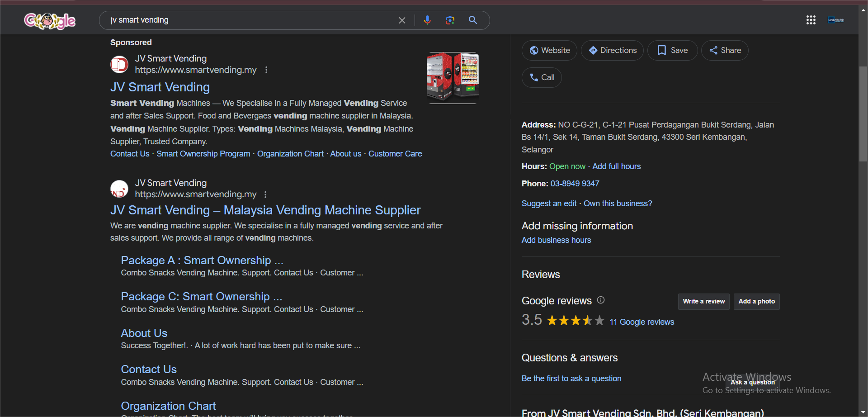868x417 pixels.
Task: Click 'Open now' hours status text
Action: [567, 166]
